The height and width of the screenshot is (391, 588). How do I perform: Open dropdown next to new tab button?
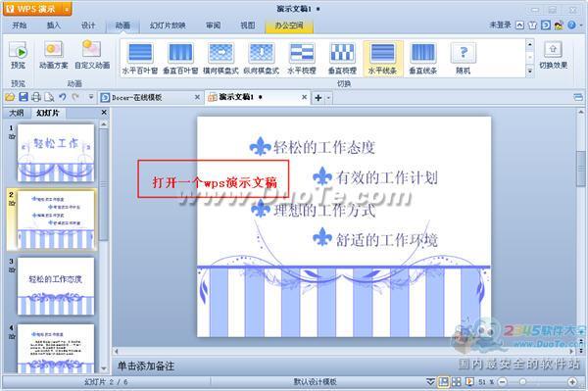pos(328,98)
